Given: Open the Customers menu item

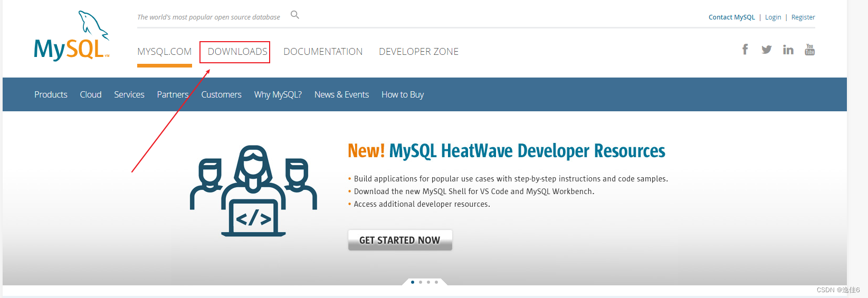Looking at the screenshot, I should click(x=221, y=94).
